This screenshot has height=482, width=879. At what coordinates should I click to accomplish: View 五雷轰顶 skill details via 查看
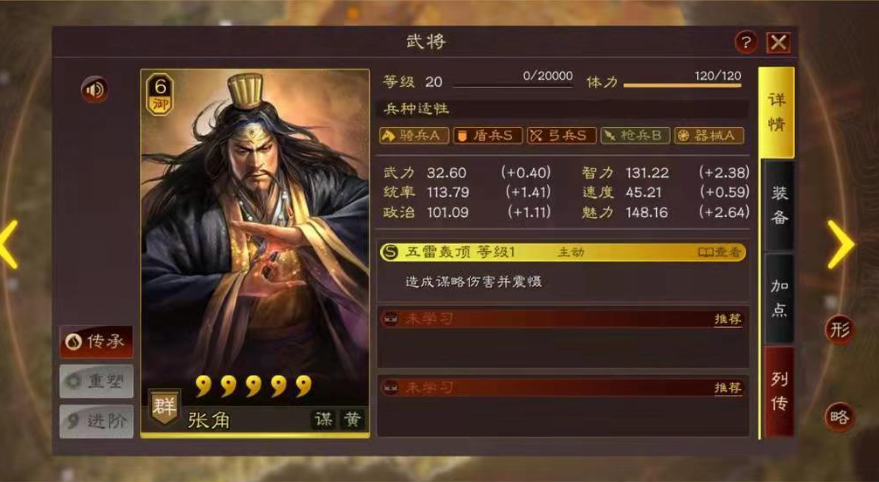tap(719, 252)
